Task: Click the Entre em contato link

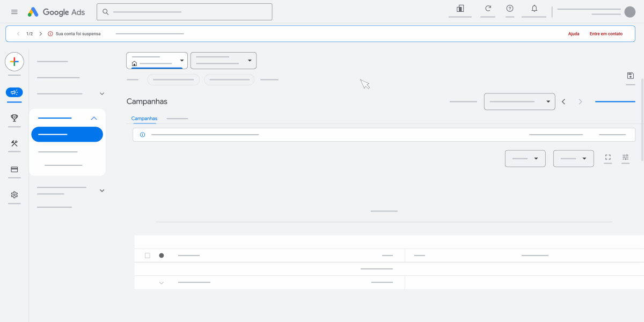Action: 606,33
